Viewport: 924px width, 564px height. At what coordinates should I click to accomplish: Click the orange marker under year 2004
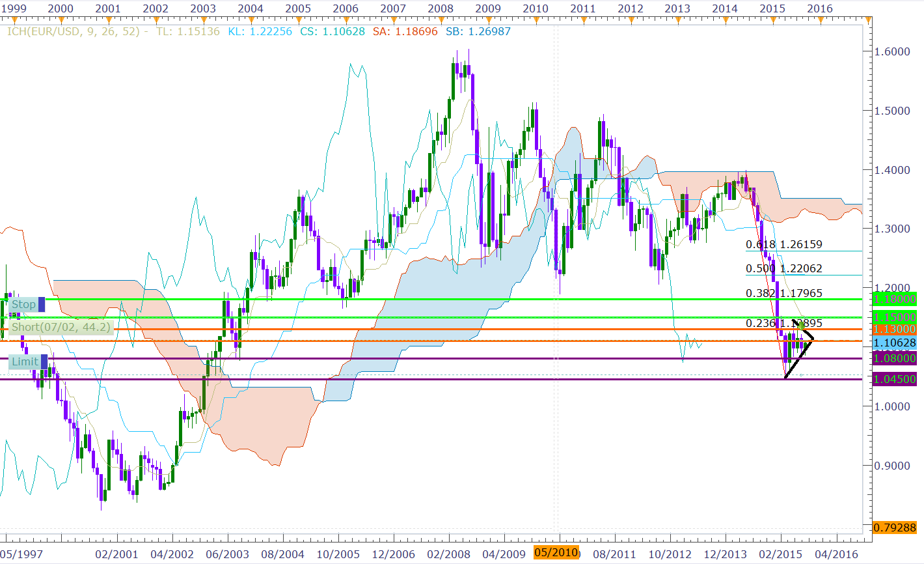251,21
